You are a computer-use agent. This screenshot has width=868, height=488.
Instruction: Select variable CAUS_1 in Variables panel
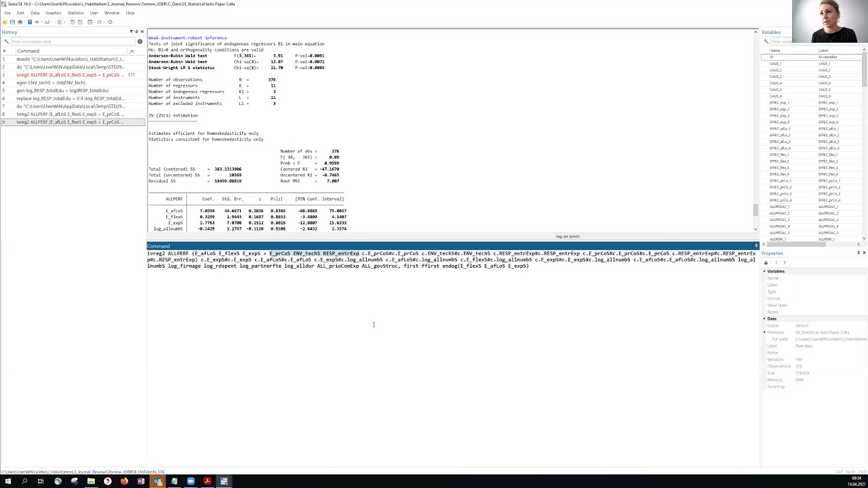tap(812, 64)
